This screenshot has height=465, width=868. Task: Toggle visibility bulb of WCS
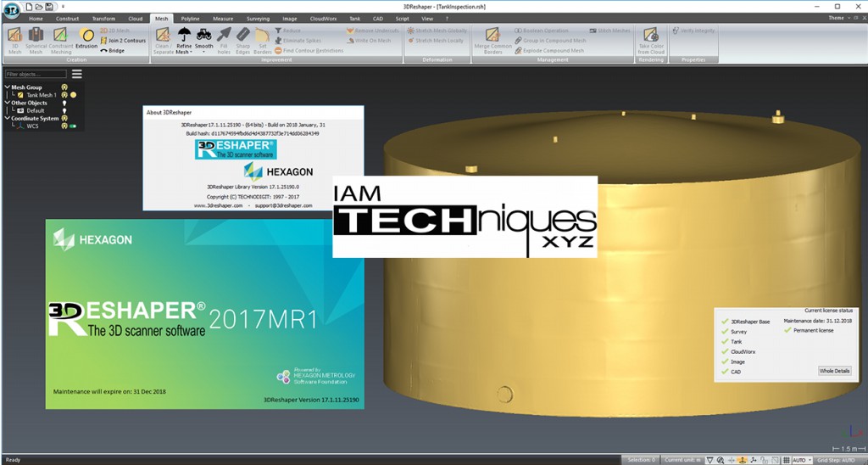point(64,126)
